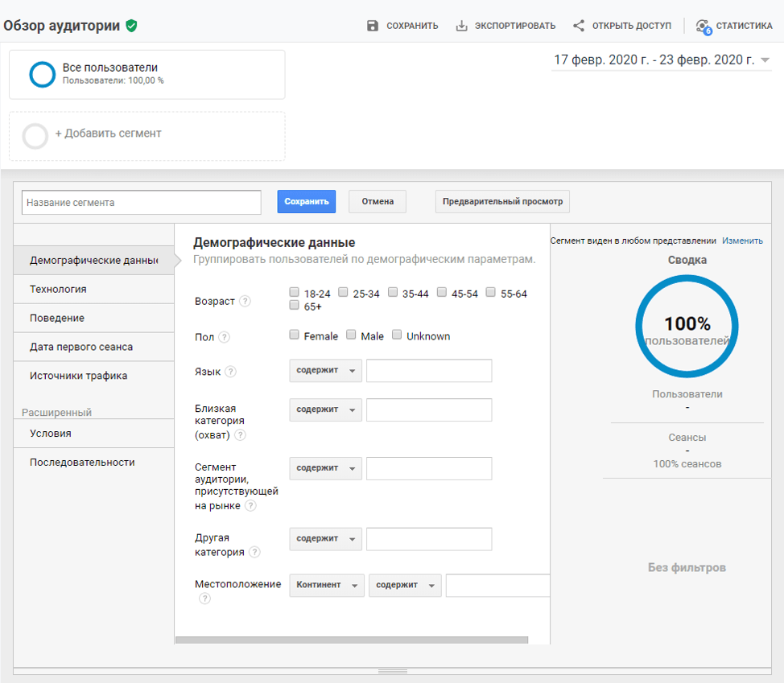Click help icon next to Близкая категория
The height and width of the screenshot is (683, 784).
241,435
